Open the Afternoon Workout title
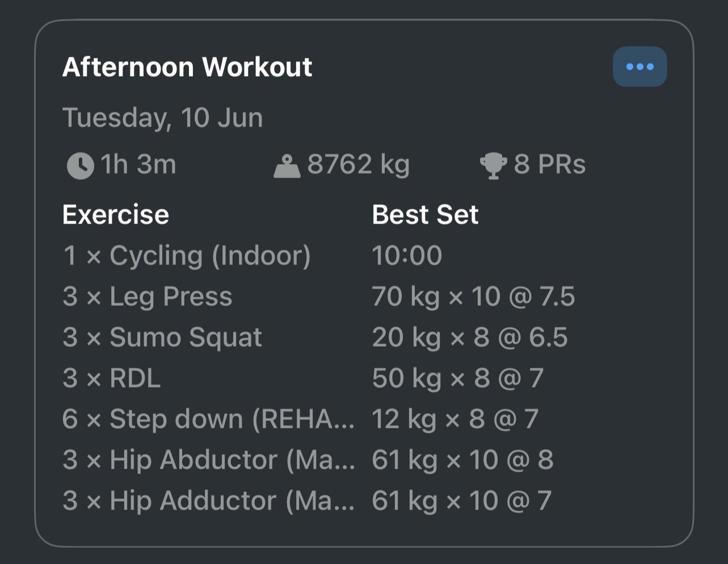The image size is (728, 564). coord(187,67)
